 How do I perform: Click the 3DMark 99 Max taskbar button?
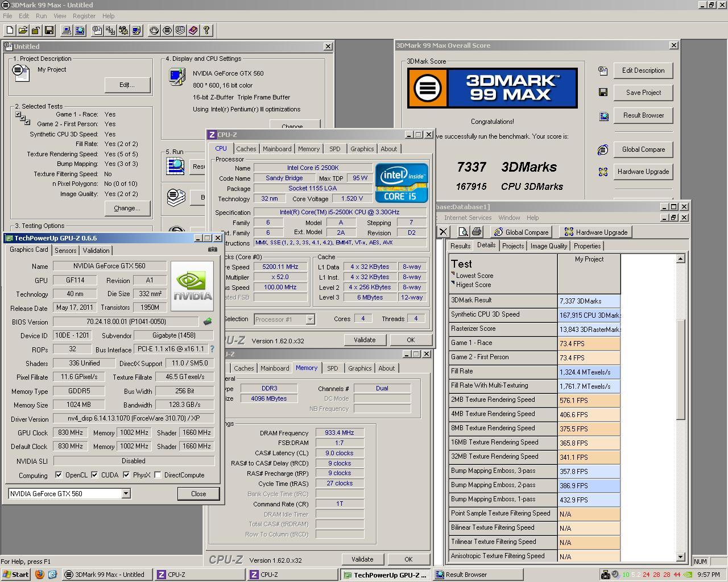point(107,575)
